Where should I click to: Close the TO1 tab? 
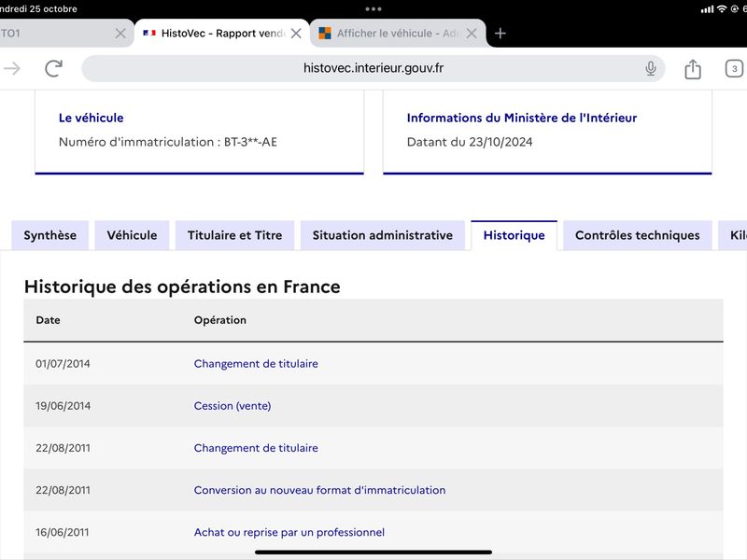point(120,34)
